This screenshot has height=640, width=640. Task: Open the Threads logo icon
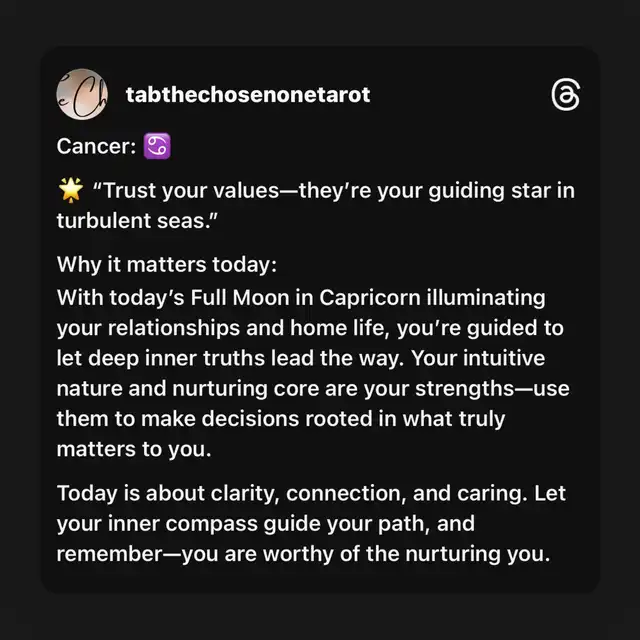click(x=565, y=95)
